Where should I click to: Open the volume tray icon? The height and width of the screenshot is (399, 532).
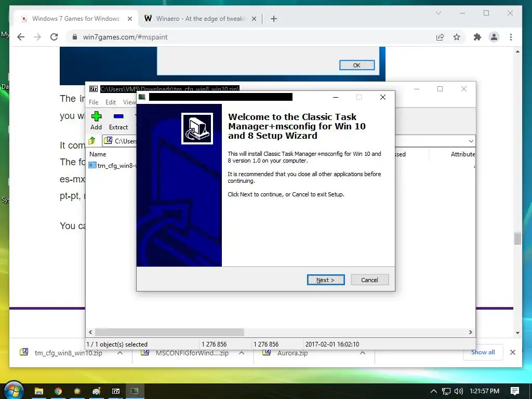coord(458,391)
